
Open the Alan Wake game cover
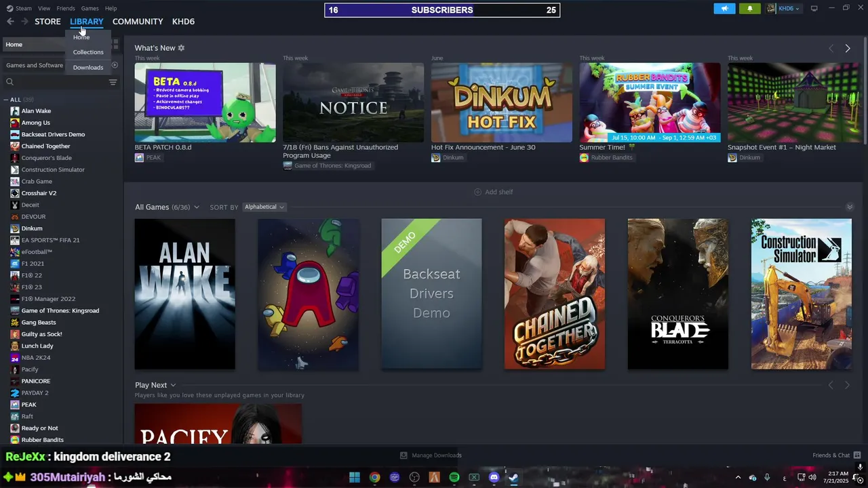coord(184,294)
